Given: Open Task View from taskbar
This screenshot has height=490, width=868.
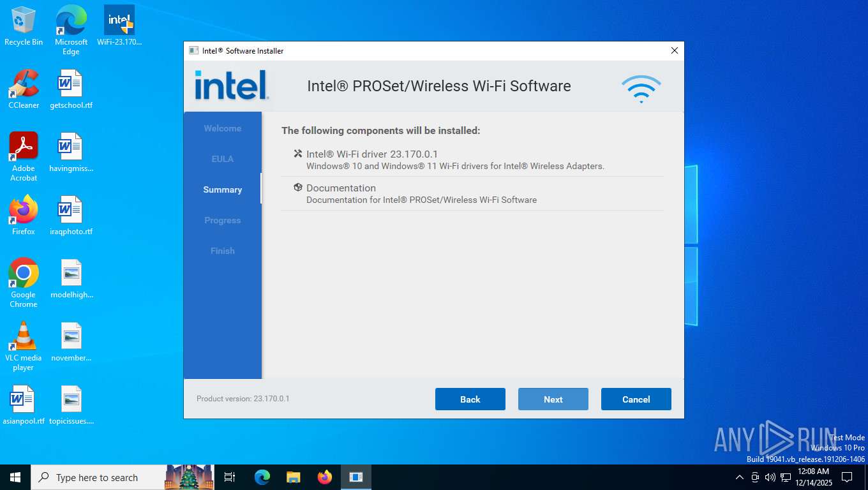Looking at the screenshot, I should 230,477.
